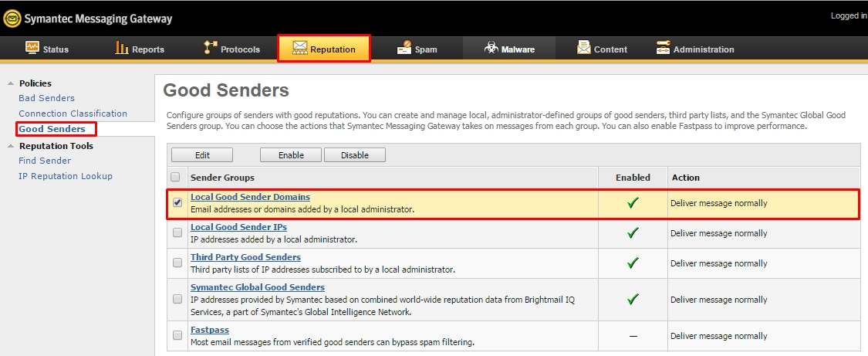Go to IP Reputation Lookup in sidebar
Image resolution: width=868 pixels, height=356 pixels.
[66, 176]
